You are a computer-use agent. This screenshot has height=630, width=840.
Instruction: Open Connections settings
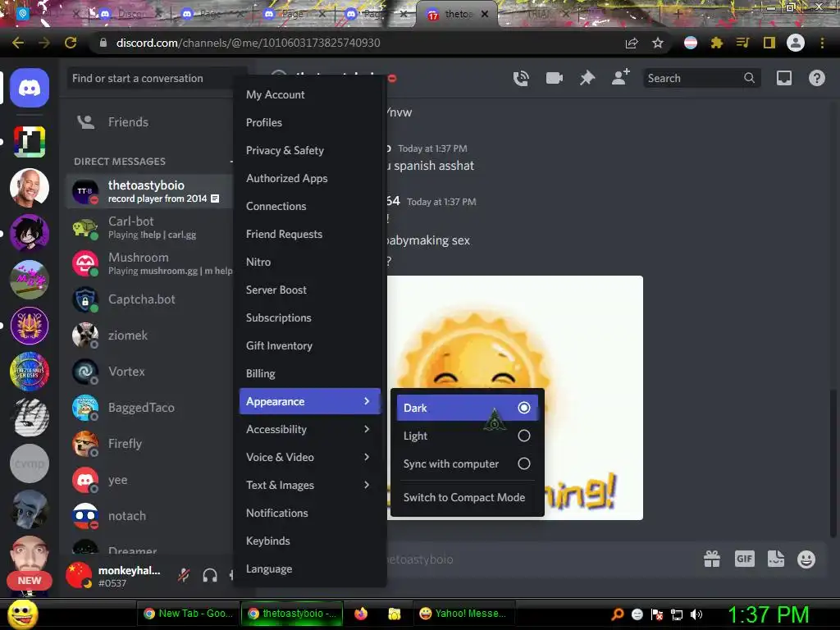[309, 206]
